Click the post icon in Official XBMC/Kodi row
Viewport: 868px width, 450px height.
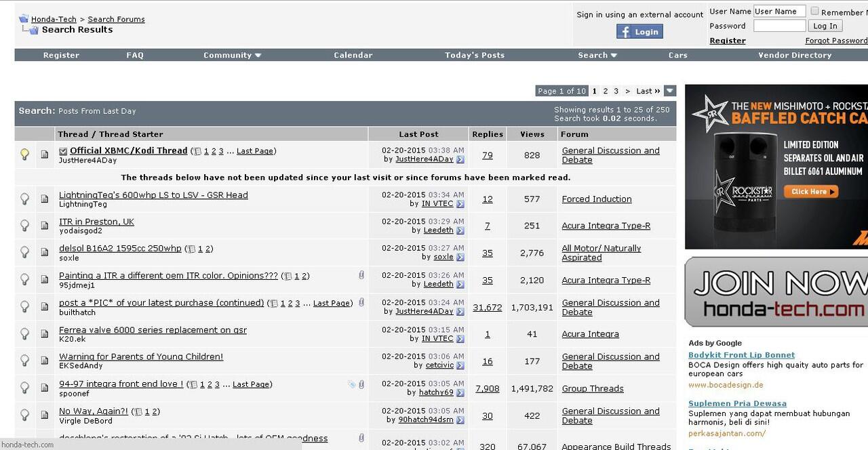(x=45, y=155)
